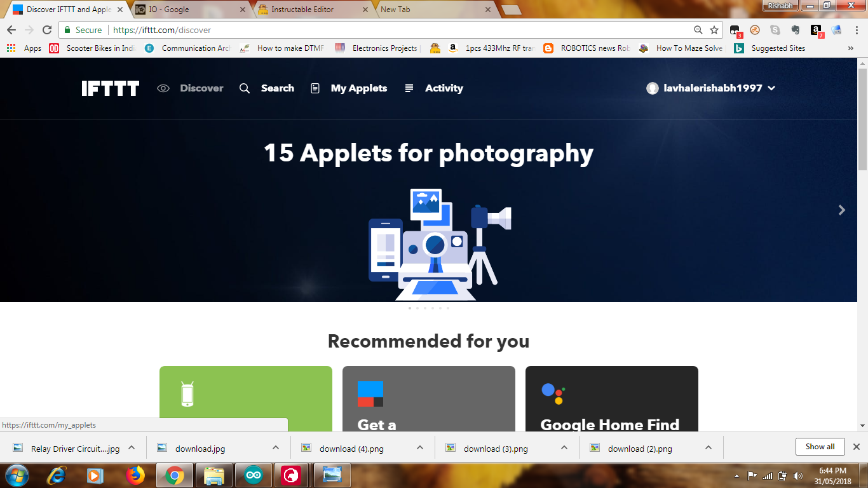Expand options for download (3).png

click(564, 448)
